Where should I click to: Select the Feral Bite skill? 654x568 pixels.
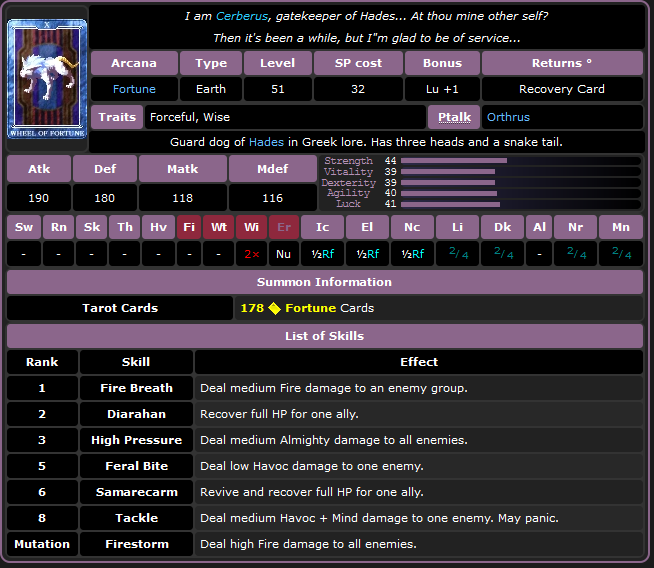[x=136, y=466]
